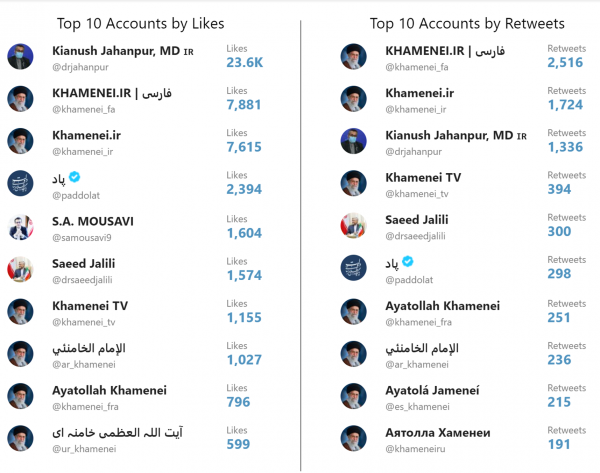The width and height of the screenshot is (600, 473).
Task: Click the @ur_khamenei handle
Action: 84,449
